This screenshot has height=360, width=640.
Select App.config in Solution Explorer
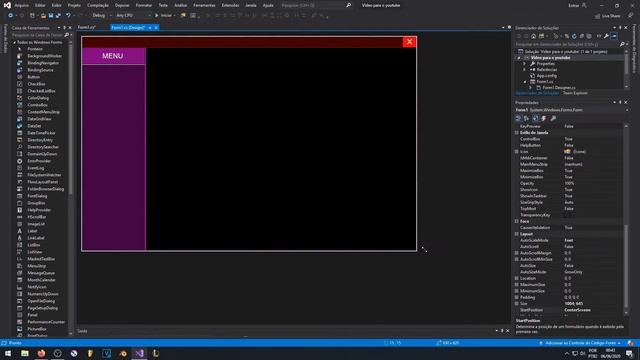[547, 76]
